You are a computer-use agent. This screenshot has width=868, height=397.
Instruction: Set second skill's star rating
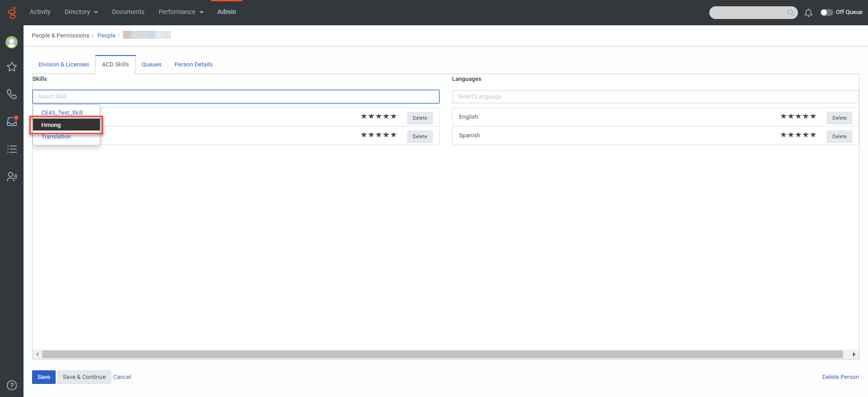tap(378, 135)
